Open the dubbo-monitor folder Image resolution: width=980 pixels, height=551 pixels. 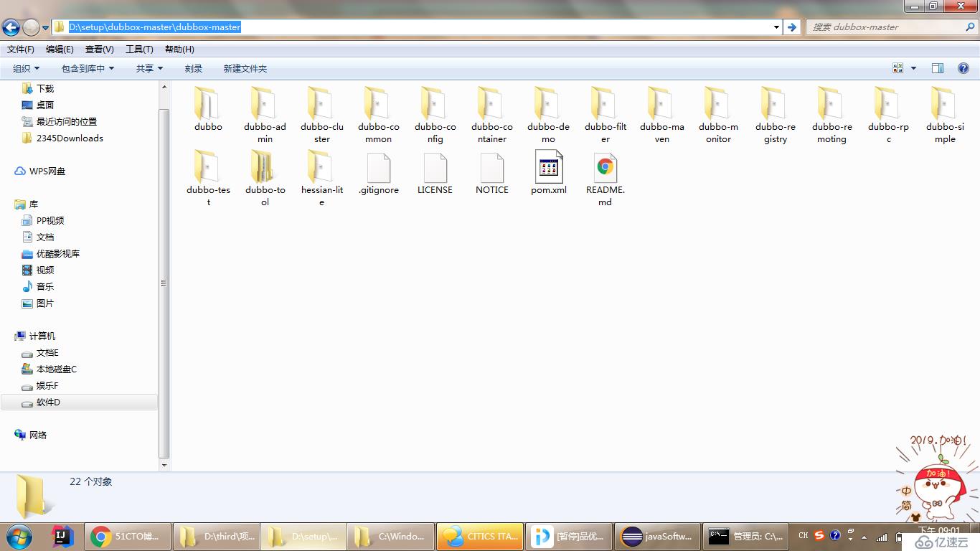coord(718,115)
